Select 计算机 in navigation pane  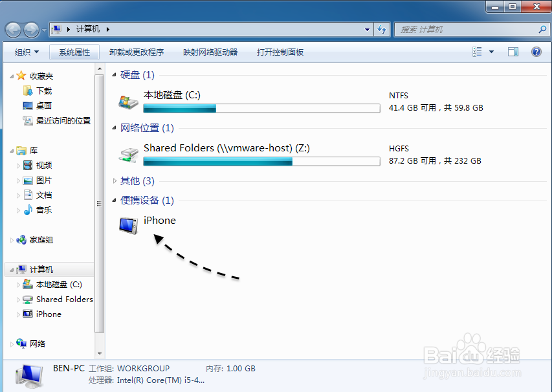(x=41, y=270)
